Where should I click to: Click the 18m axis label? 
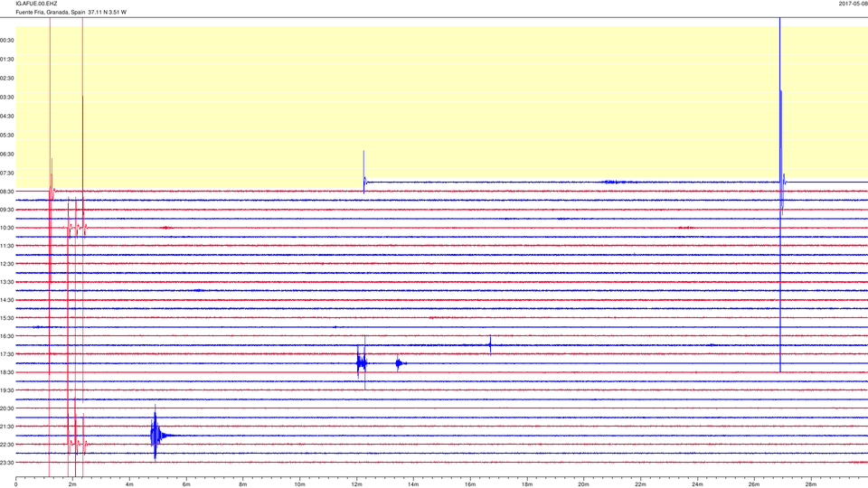click(x=526, y=484)
